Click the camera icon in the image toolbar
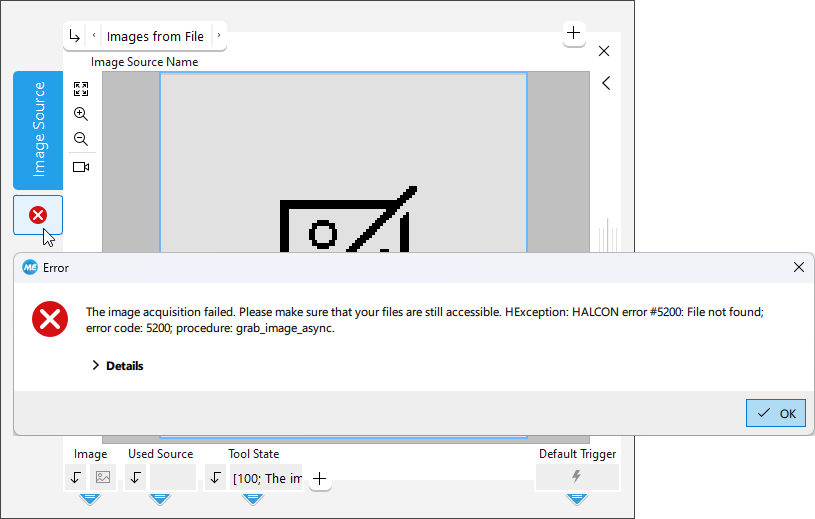Image resolution: width=815 pixels, height=519 pixels. coord(81,167)
